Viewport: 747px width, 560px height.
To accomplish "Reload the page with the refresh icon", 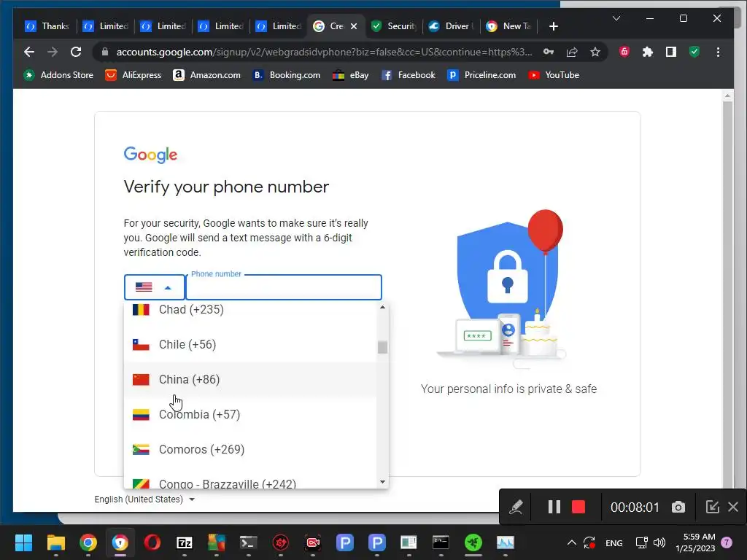I will click(x=76, y=52).
